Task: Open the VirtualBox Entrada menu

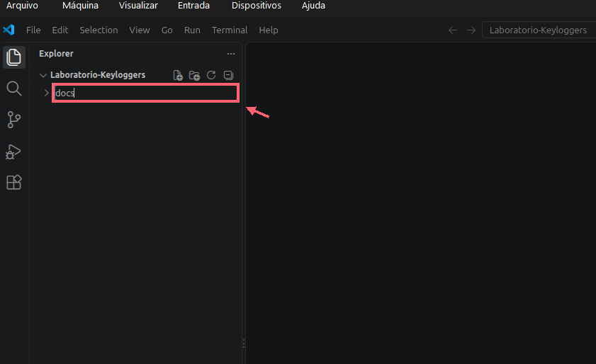Action: [194, 6]
